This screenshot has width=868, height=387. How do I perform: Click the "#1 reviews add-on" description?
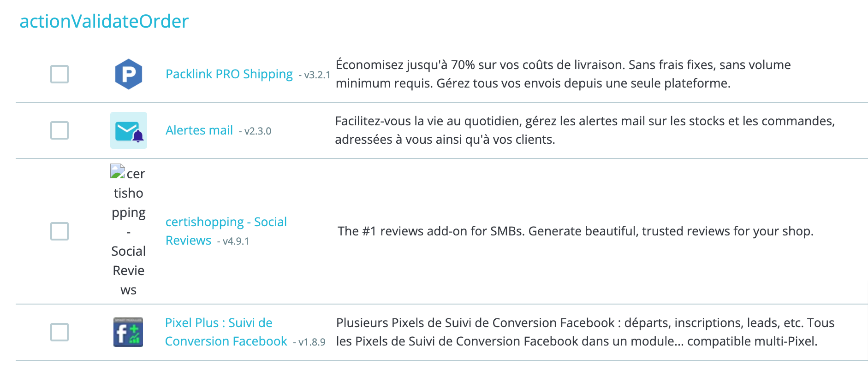click(575, 231)
